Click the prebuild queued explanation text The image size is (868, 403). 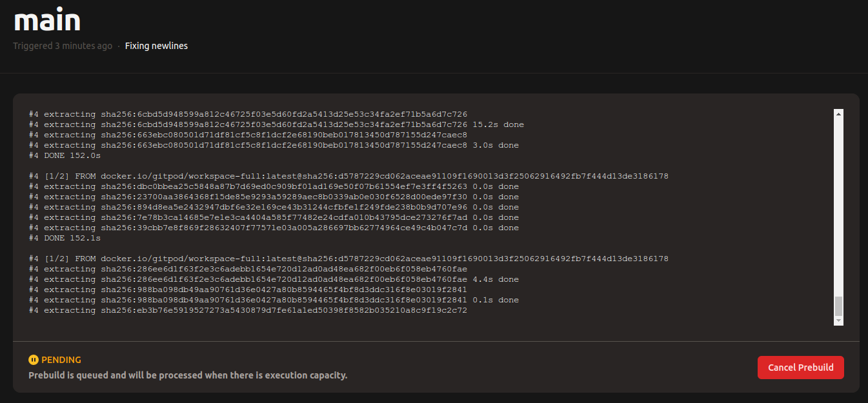187,375
